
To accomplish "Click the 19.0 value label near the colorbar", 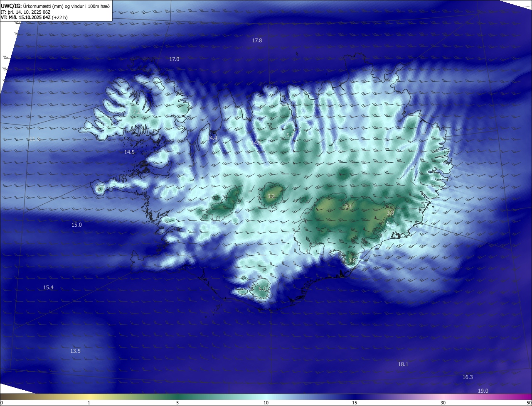I will (x=483, y=391).
